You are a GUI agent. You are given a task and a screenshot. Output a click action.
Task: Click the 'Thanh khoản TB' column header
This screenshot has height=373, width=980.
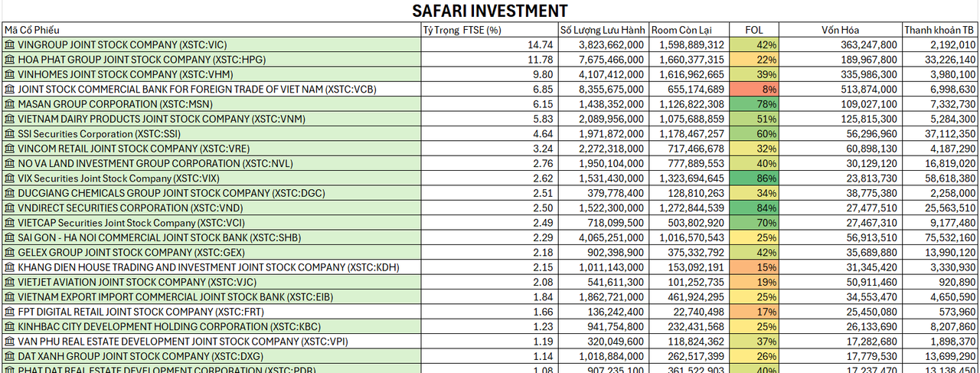pos(939,30)
